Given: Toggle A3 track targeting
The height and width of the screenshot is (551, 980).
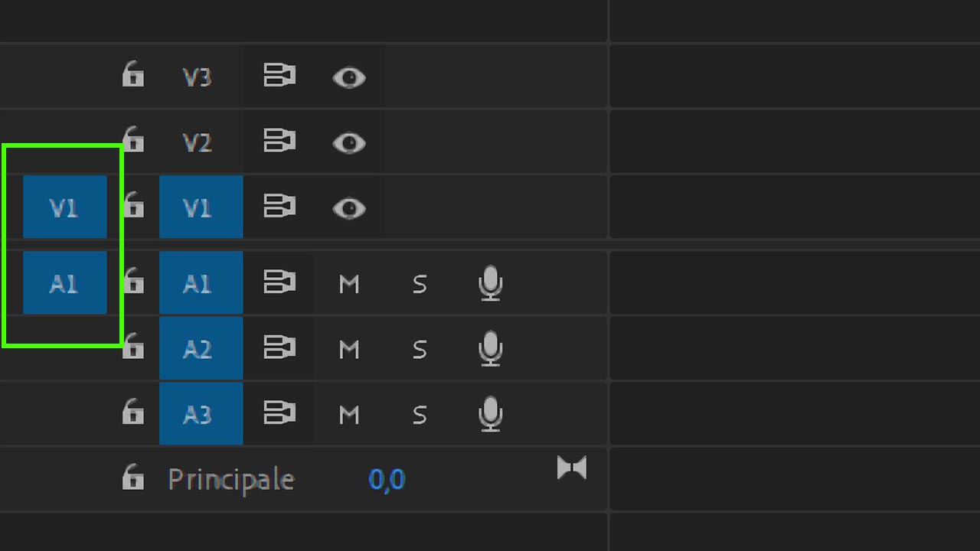Looking at the screenshot, I should [x=201, y=415].
